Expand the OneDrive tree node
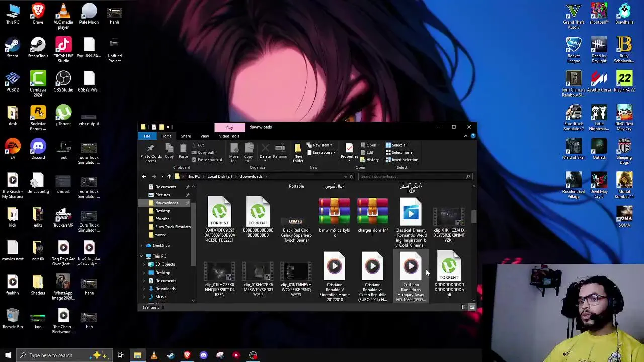This screenshot has height=362, width=644. click(142, 246)
